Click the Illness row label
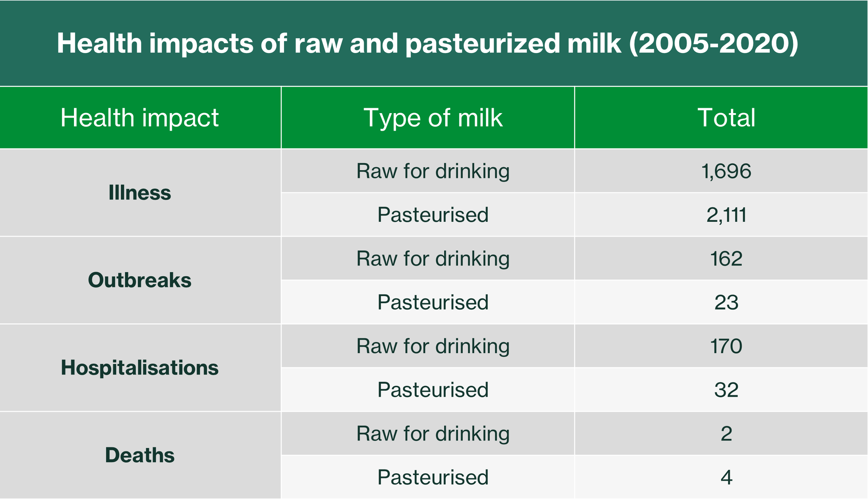868x499 pixels. pos(140,193)
